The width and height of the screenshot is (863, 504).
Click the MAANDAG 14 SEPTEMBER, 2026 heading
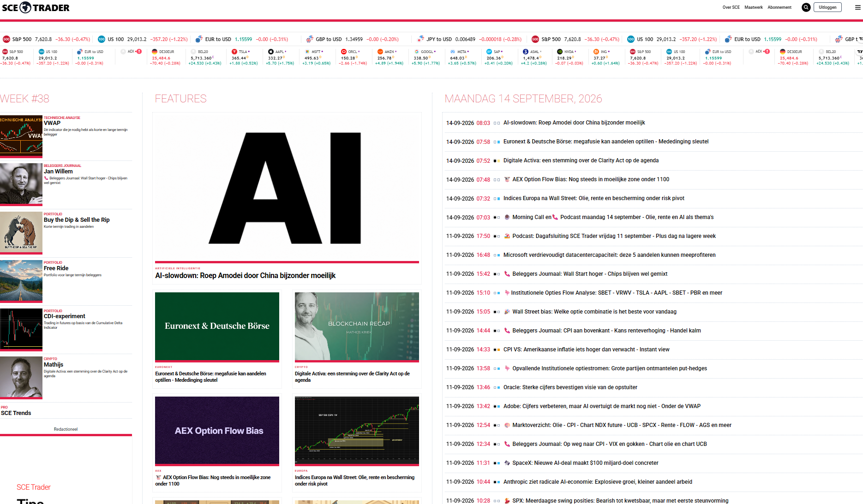tap(523, 99)
